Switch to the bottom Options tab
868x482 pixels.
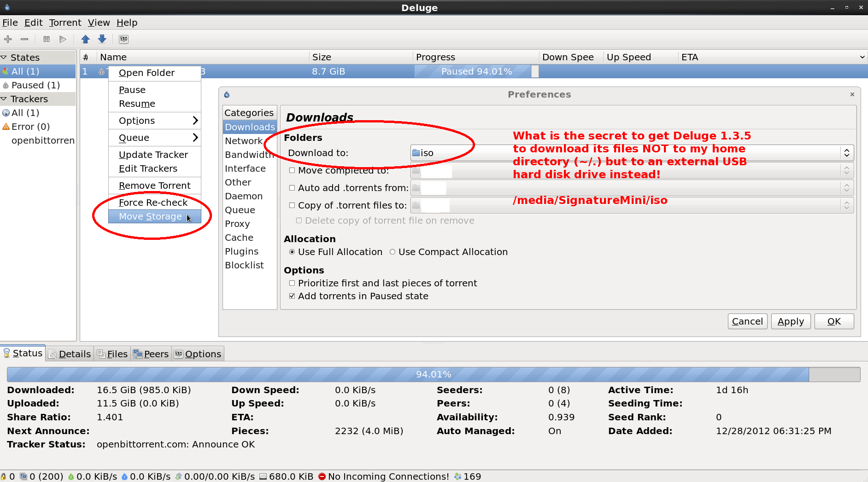pos(198,354)
